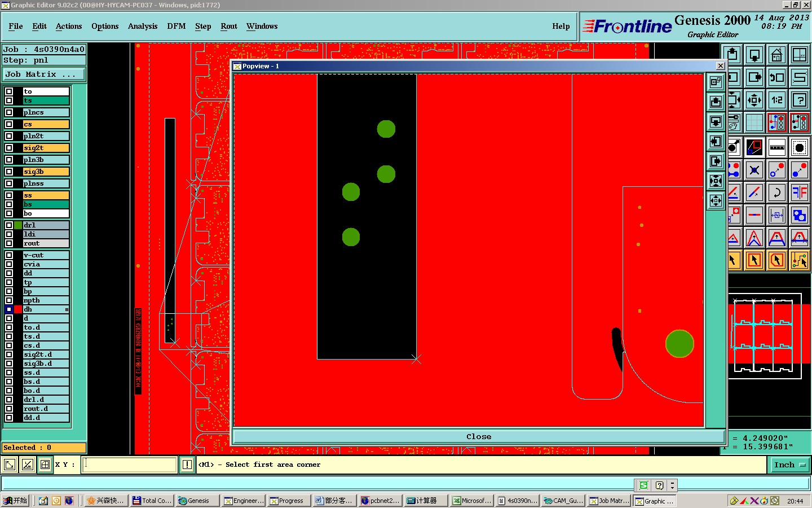Click the blue overlapping shapes icon
This screenshot has height=508, width=812.
[800, 215]
